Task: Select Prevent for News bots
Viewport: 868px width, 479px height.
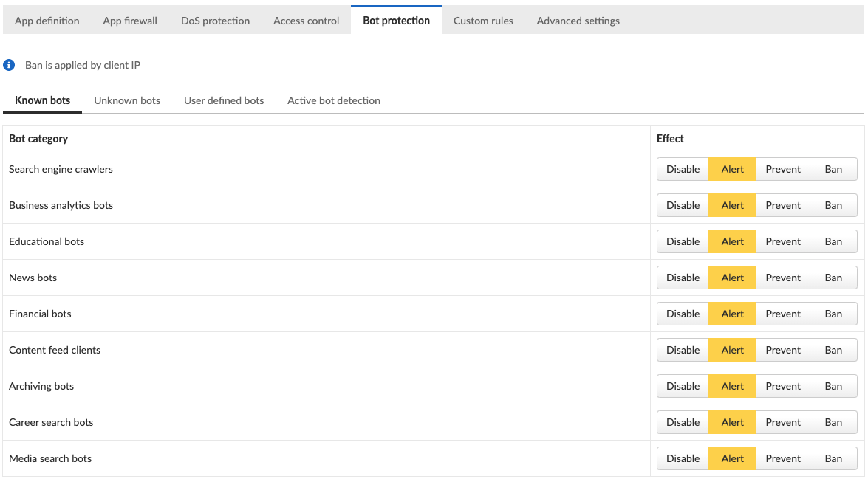Action: (783, 278)
